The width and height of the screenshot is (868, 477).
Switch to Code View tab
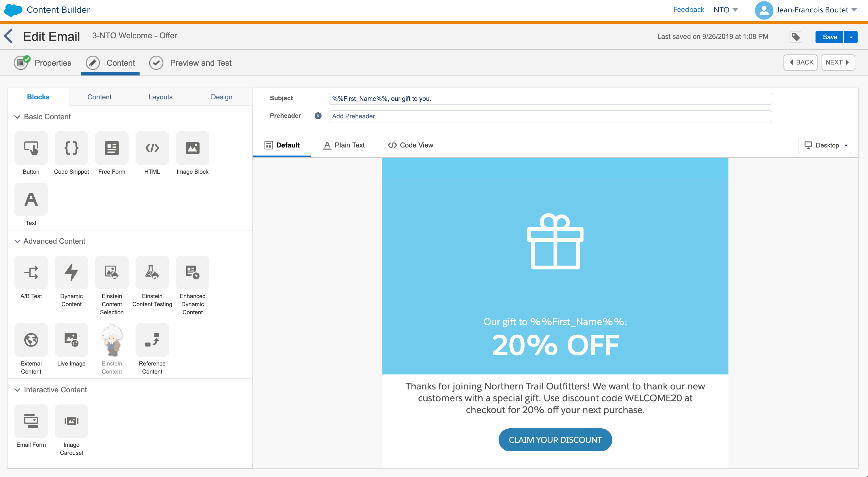(x=410, y=145)
